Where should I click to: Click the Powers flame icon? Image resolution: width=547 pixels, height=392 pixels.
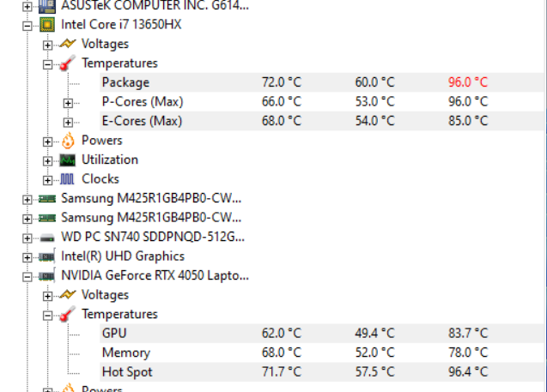68,141
